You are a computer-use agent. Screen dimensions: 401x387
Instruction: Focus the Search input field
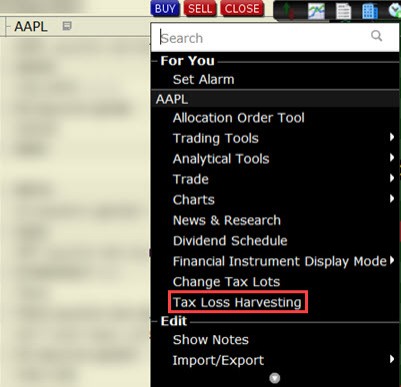[275, 37]
